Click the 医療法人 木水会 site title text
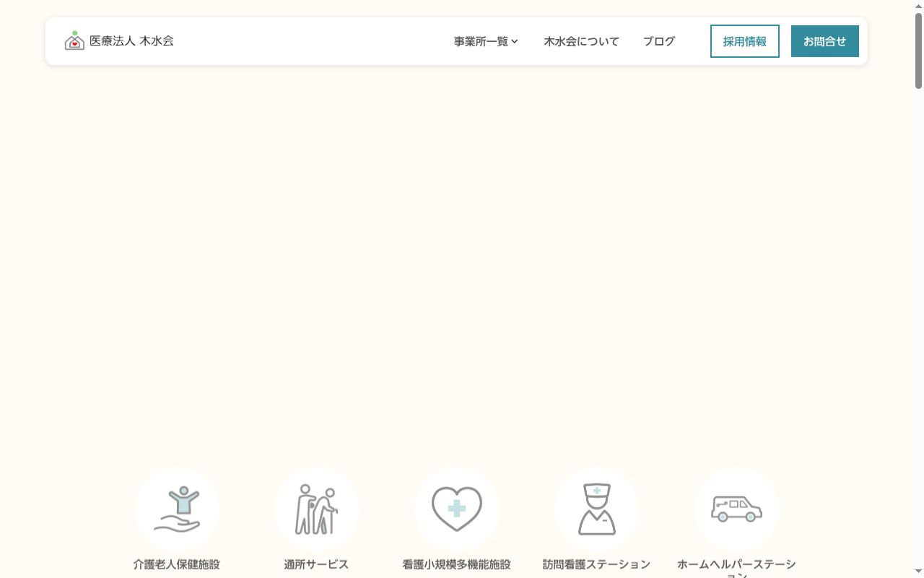 click(x=131, y=40)
